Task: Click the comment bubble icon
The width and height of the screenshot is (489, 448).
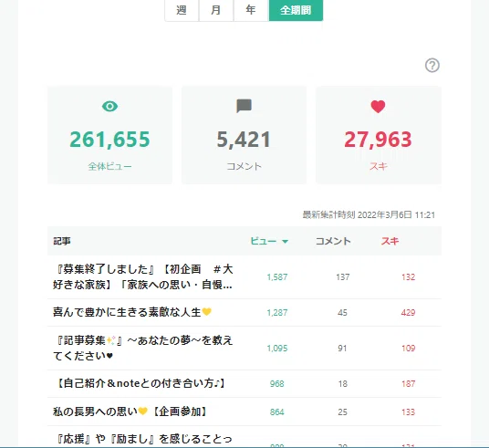Action: pos(244,106)
